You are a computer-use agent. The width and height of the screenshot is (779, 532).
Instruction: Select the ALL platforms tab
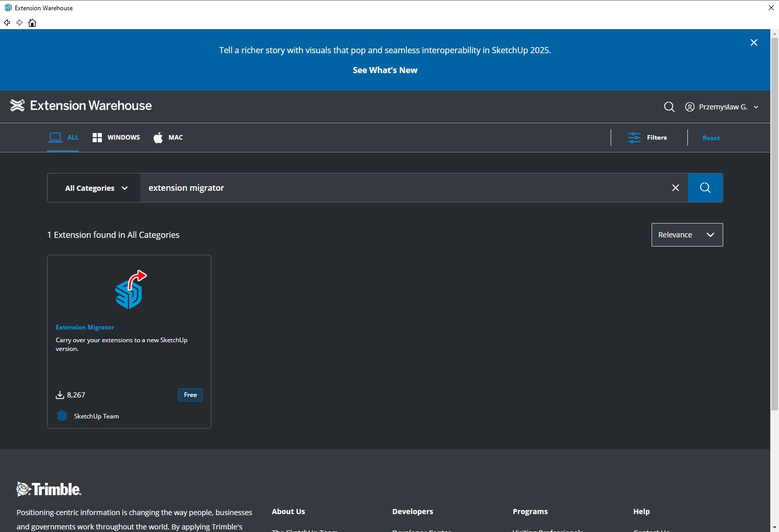coord(63,137)
